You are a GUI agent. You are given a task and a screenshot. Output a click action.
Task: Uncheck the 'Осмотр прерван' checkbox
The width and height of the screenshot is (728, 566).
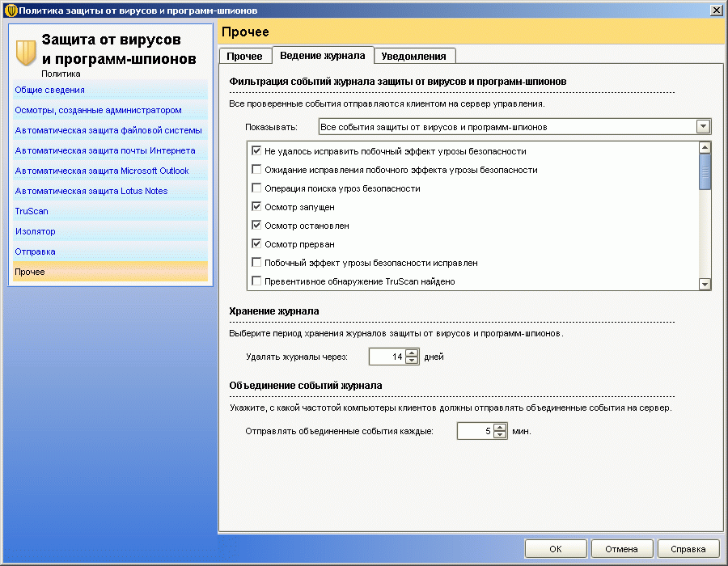(x=256, y=243)
